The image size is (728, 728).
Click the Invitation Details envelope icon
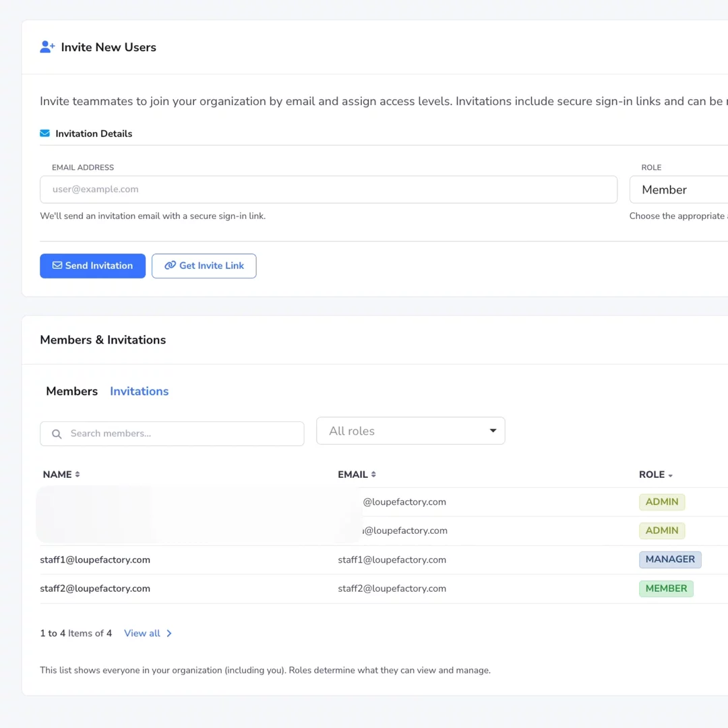click(44, 133)
